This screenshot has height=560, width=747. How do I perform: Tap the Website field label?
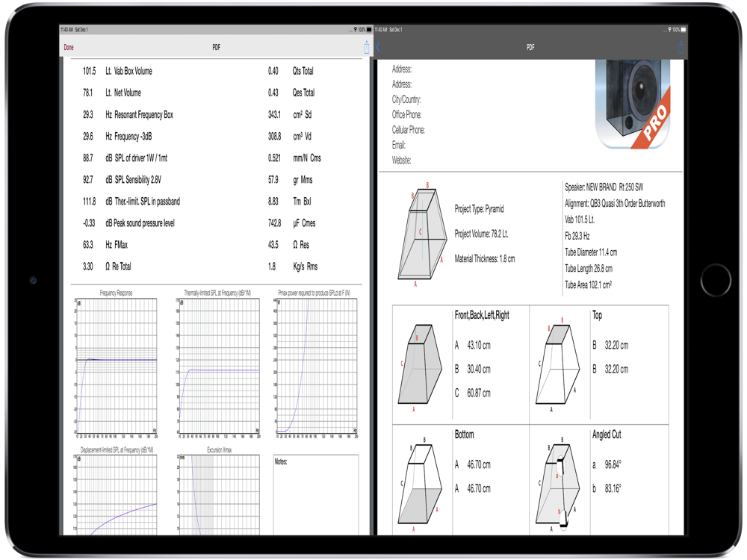point(402,161)
